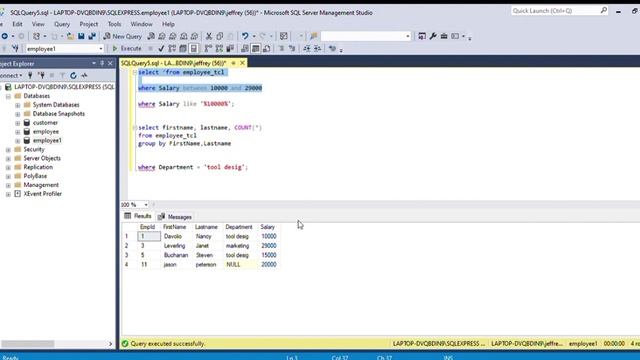
Task: Click the Cut scissors icon
Action: pyautogui.click(x=209, y=36)
